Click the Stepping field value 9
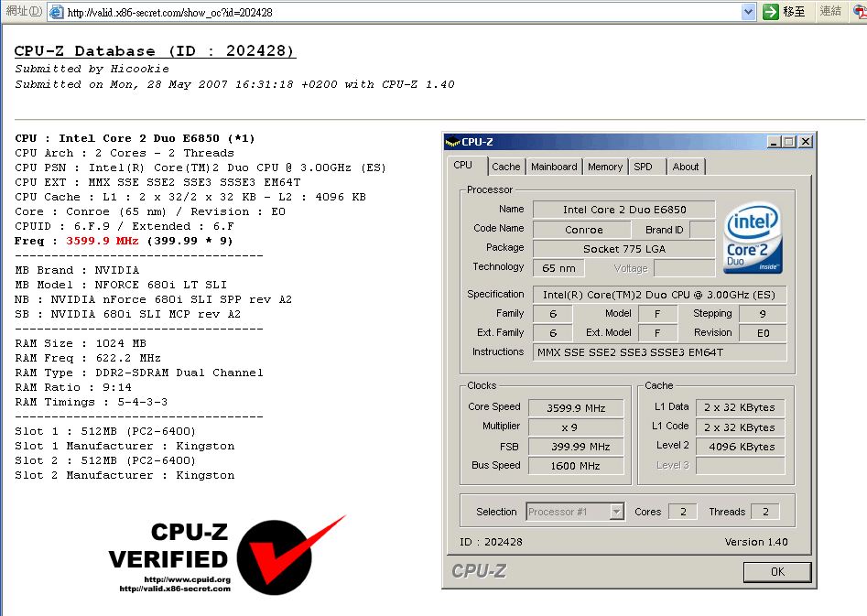 click(x=763, y=314)
